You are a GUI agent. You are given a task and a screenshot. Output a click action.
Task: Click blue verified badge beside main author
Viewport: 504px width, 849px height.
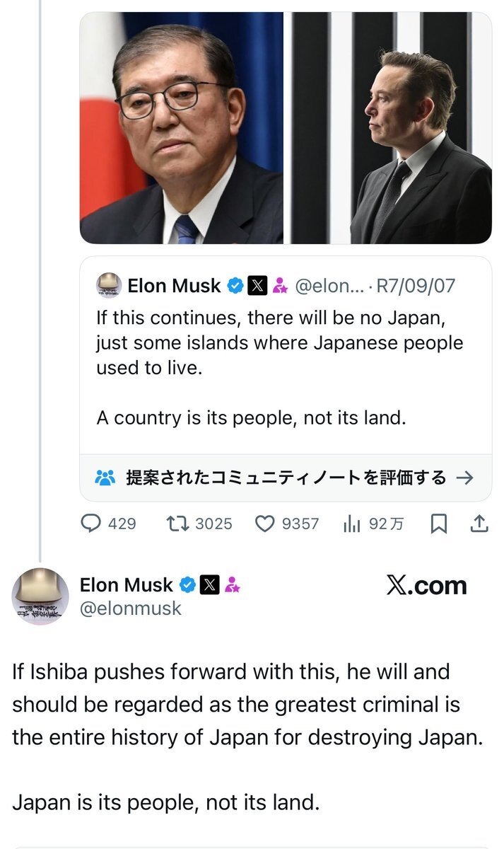pyautogui.click(x=187, y=585)
